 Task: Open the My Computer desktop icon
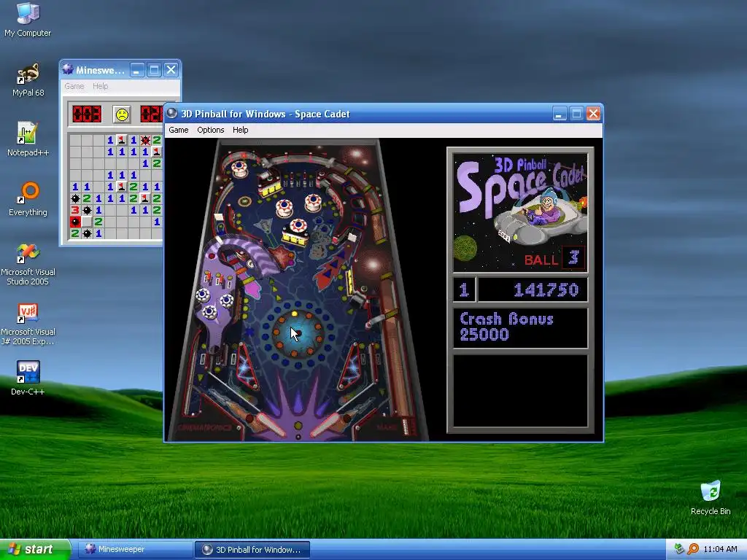(x=28, y=19)
